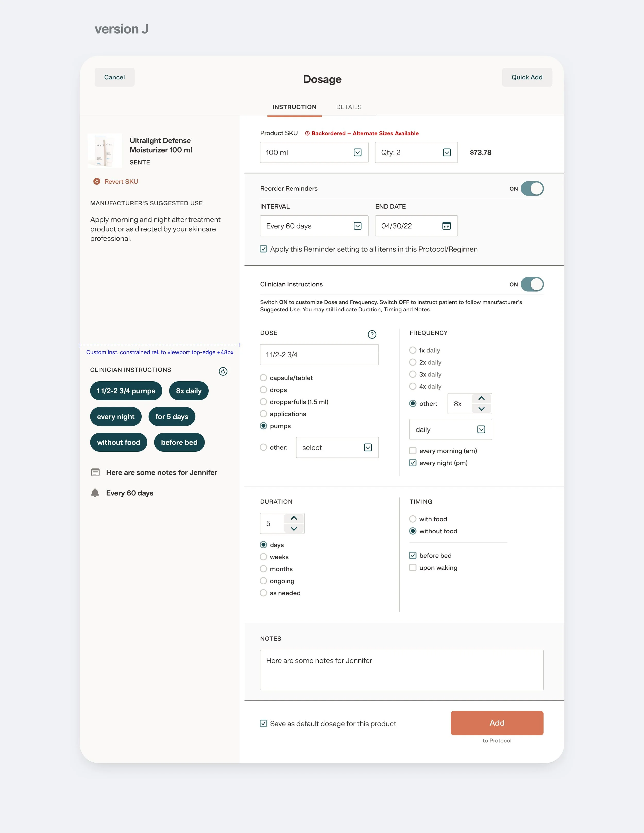Toggle the Reorder Reminders switch

[x=532, y=189]
